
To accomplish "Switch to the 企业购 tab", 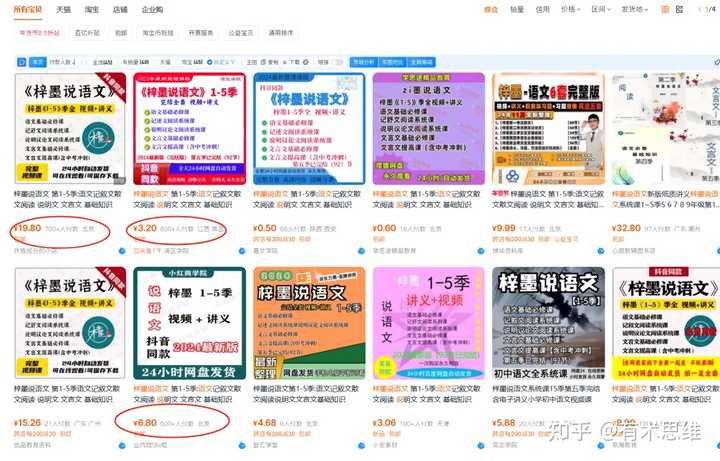I will (x=152, y=9).
